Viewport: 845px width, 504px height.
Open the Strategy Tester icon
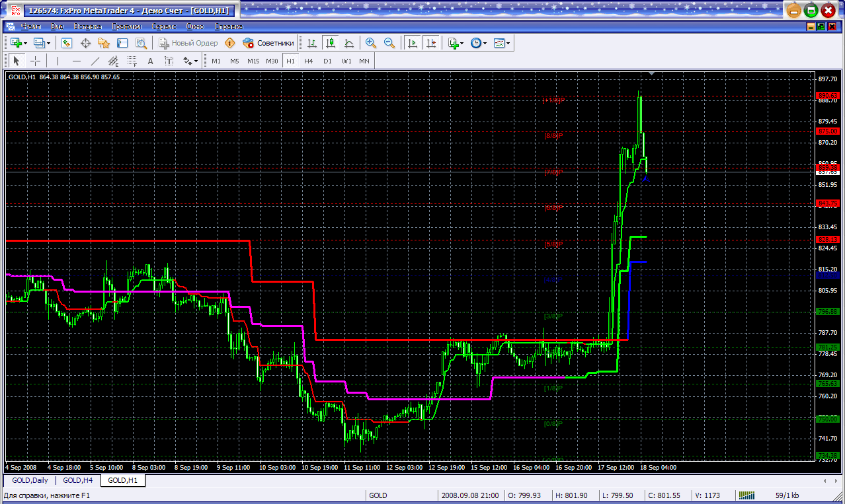click(x=141, y=43)
